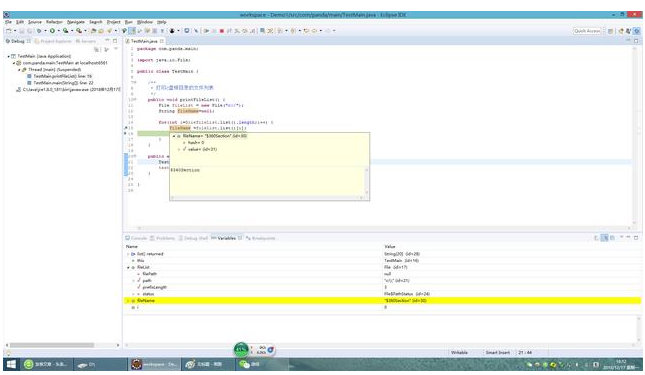Screen dimensions: 645x375
Task: Select the javaw.exe process entry in Debug tree
Action: 68,89
